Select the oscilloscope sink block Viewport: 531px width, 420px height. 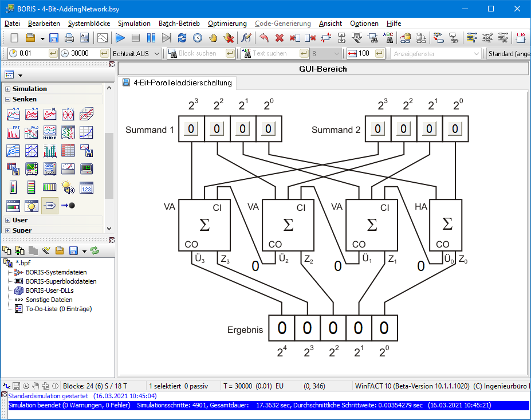coord(32,169)
